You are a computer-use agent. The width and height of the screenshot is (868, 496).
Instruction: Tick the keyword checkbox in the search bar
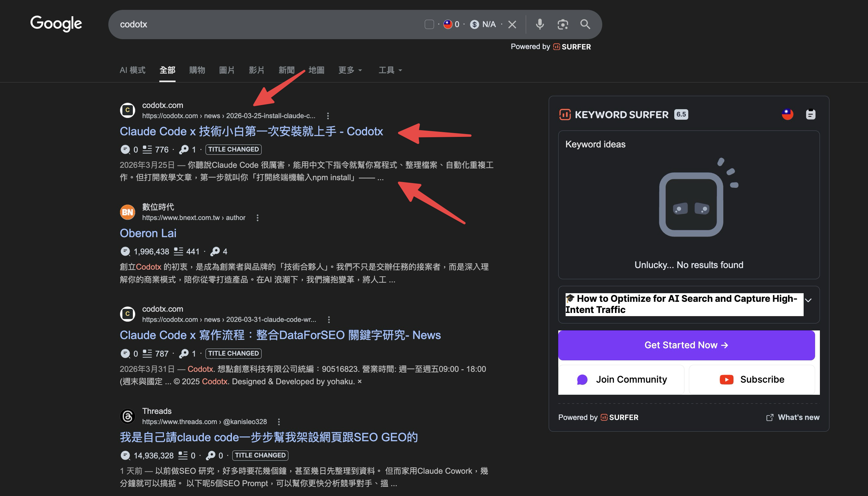click(429, 24)
